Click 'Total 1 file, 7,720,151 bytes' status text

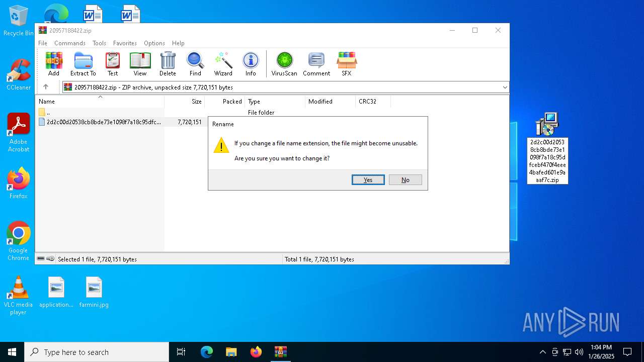[x=319, y=259]
